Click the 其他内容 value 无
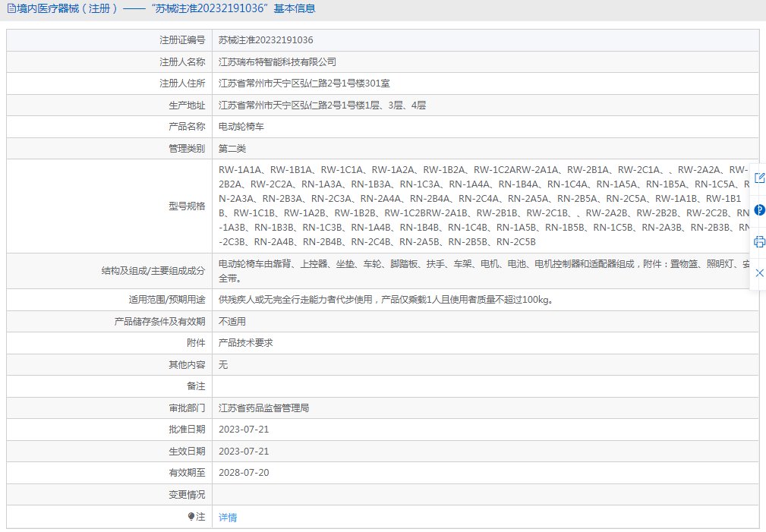This screenshot has height=532, width=766. tap(223, 365)
